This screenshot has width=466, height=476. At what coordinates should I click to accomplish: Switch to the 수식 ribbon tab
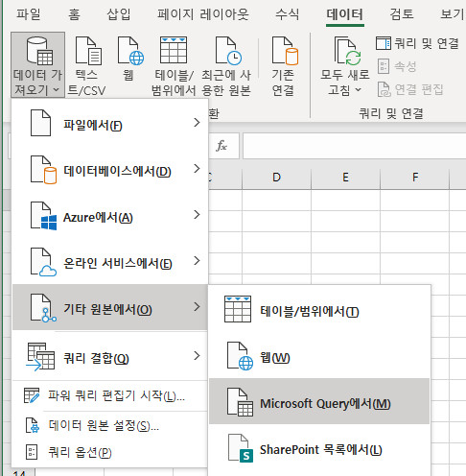[287, 14]
